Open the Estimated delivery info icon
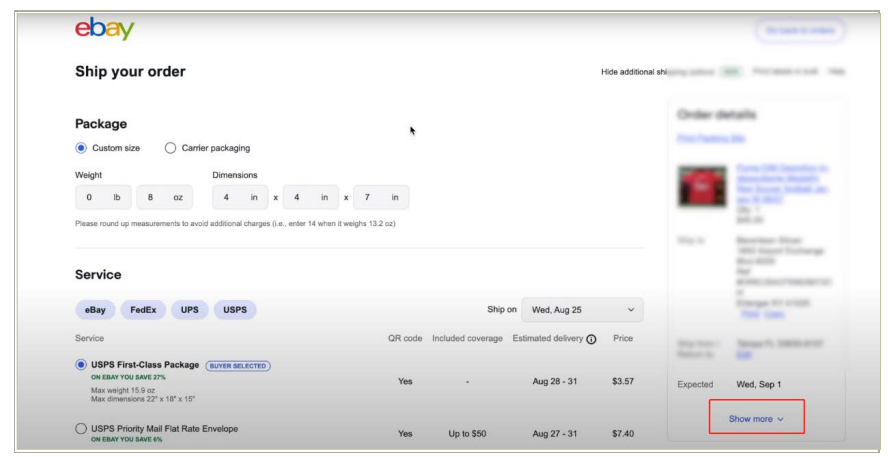 coord(591,339)
